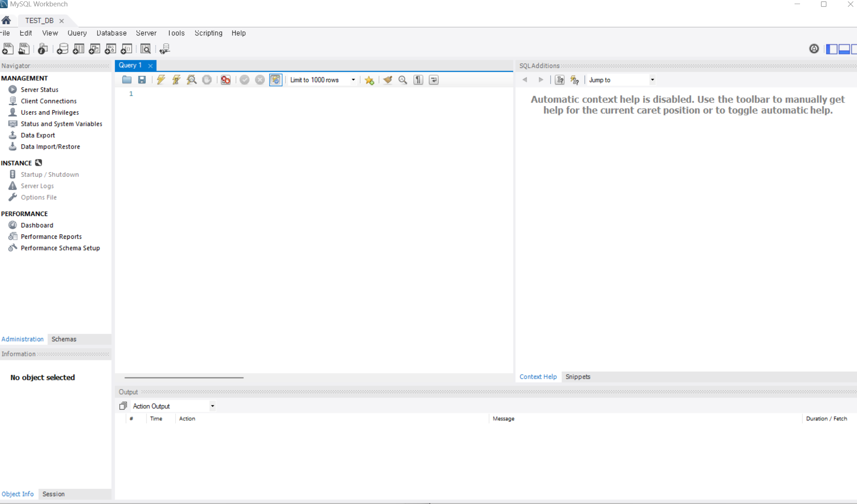
Task: Close the TEST_DB connection tab
Action: 62,21
